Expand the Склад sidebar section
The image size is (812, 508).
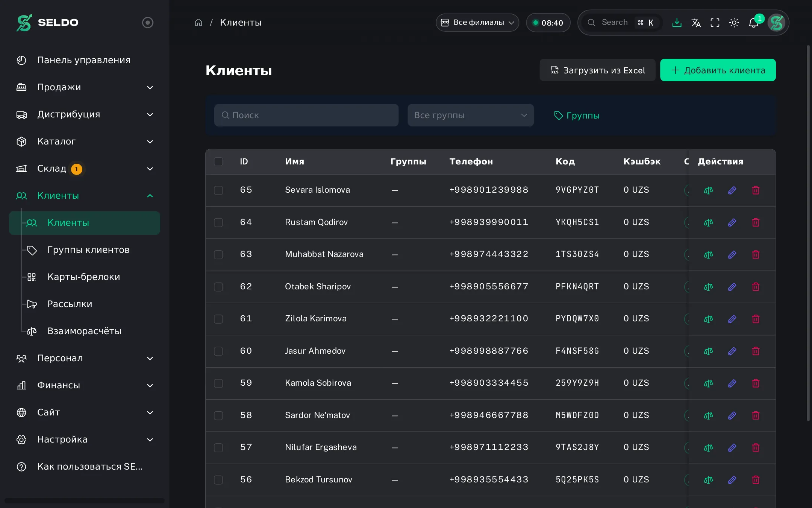85,169
